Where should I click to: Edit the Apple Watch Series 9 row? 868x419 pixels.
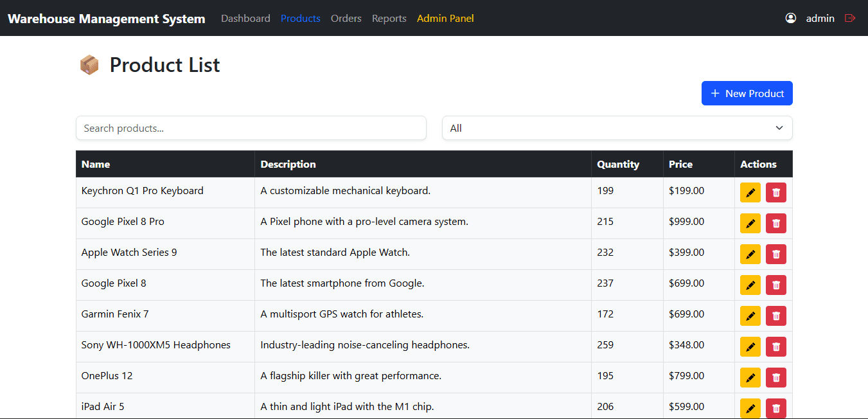click(750, 254)
